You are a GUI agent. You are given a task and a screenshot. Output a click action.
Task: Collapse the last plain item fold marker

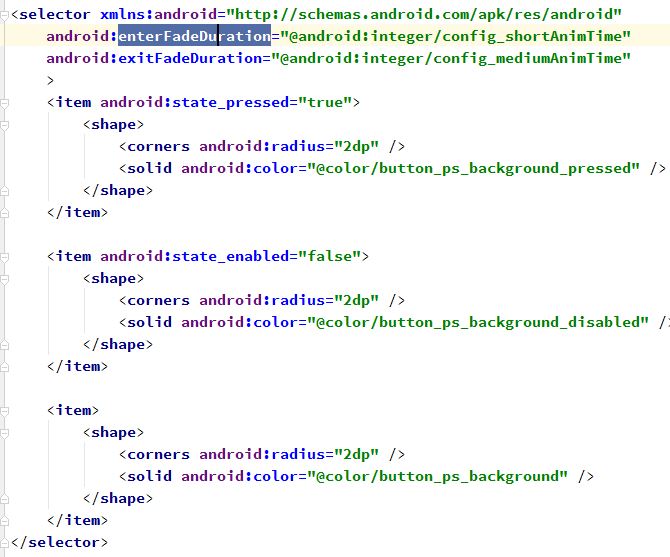[4, 411]
